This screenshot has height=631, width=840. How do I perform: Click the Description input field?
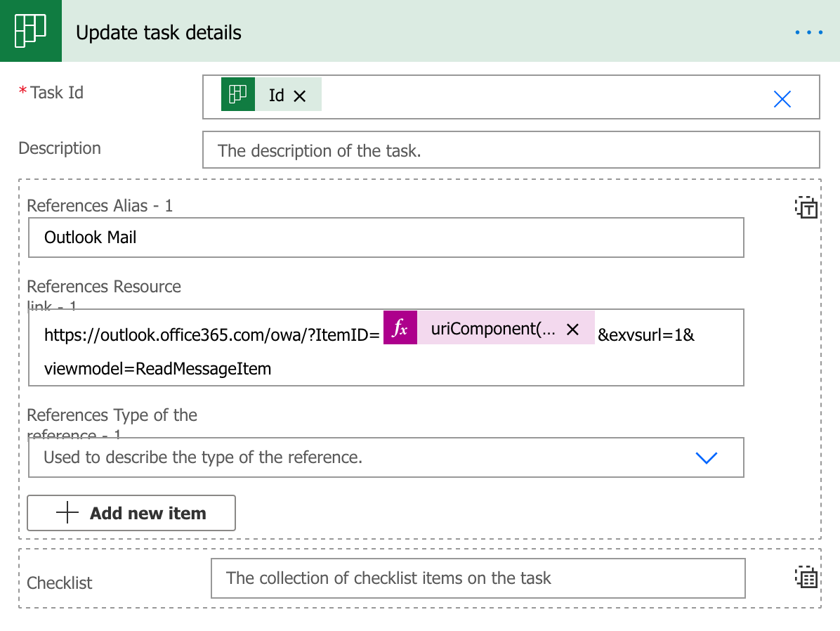point(511,150)
